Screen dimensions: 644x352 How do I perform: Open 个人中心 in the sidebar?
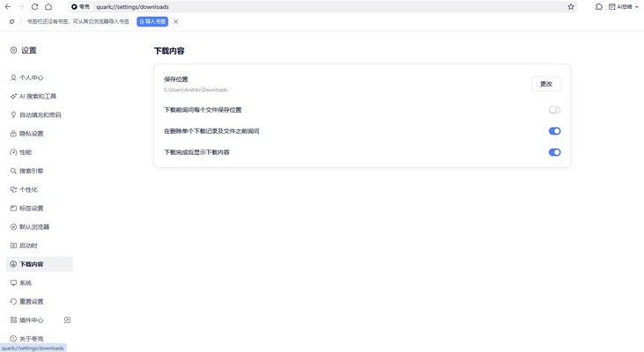tap(26, 77)
